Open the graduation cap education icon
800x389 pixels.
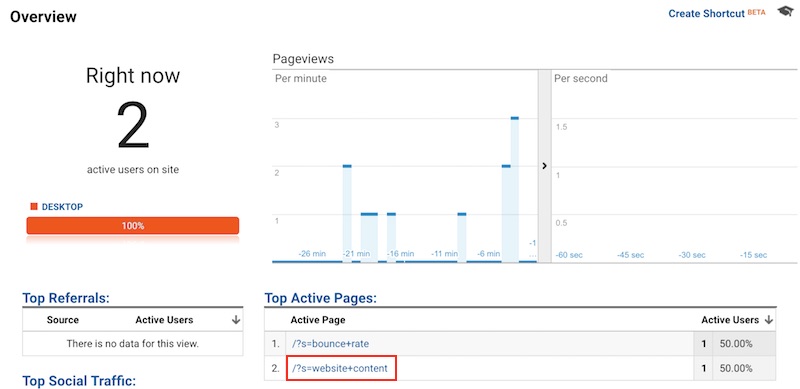coord(785,11)
